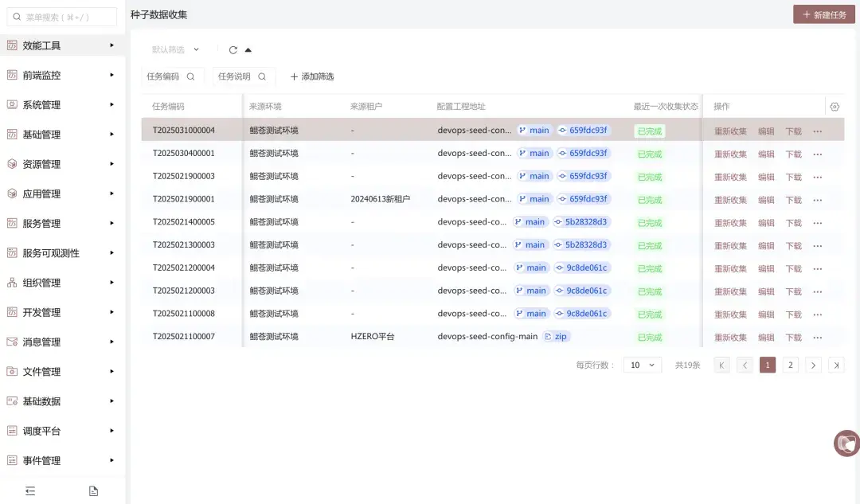Click search icon in 任务说明 filter
860x504 pixels.
point(261,77)
